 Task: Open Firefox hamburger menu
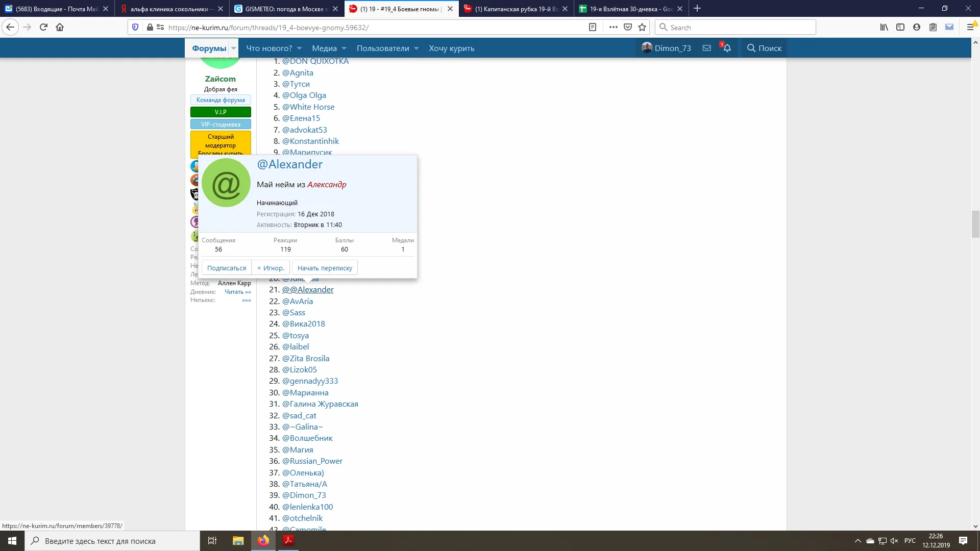[971, 27]
